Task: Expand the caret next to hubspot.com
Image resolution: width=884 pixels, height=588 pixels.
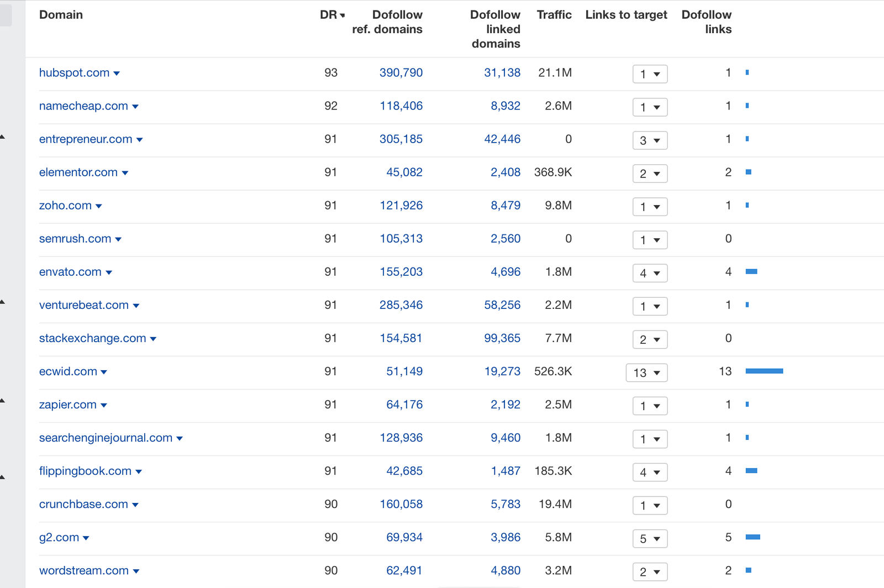Action: pos(117,73)
